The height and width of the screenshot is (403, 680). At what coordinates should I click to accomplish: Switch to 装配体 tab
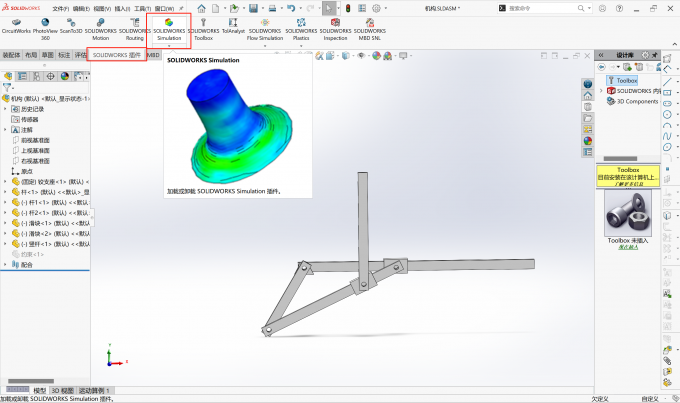pyautogui.click(x=12, y=55)
